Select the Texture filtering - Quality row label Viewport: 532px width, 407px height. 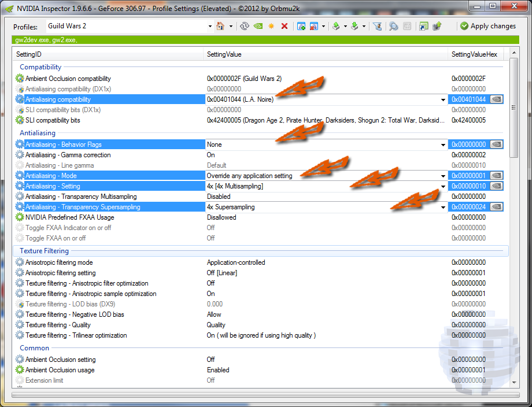[58, 324]
